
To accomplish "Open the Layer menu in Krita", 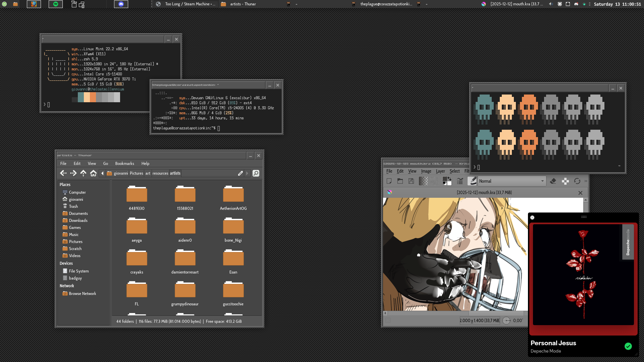I will tap(440, 171).
